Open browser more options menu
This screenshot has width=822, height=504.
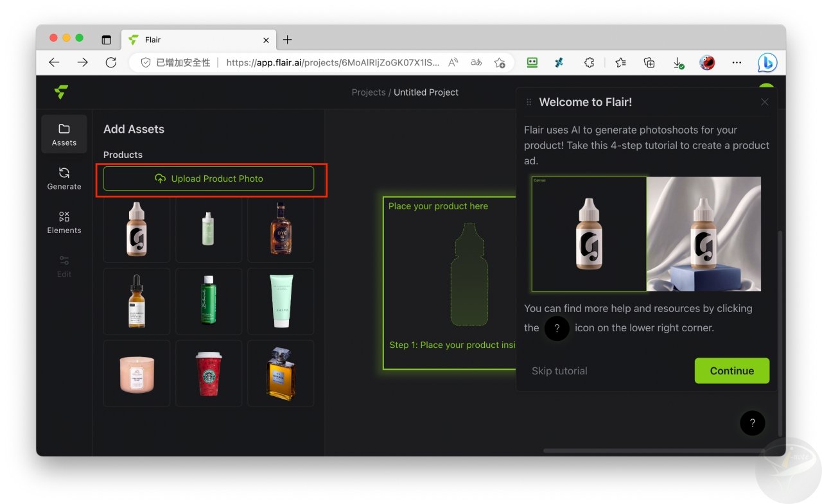point(737,62)
